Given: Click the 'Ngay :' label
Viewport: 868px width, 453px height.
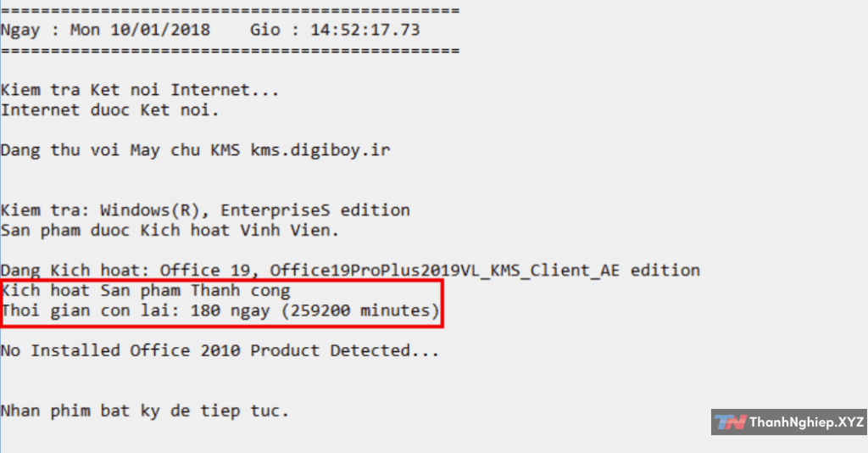Looking at the screenshot, I should click(29, 31).
